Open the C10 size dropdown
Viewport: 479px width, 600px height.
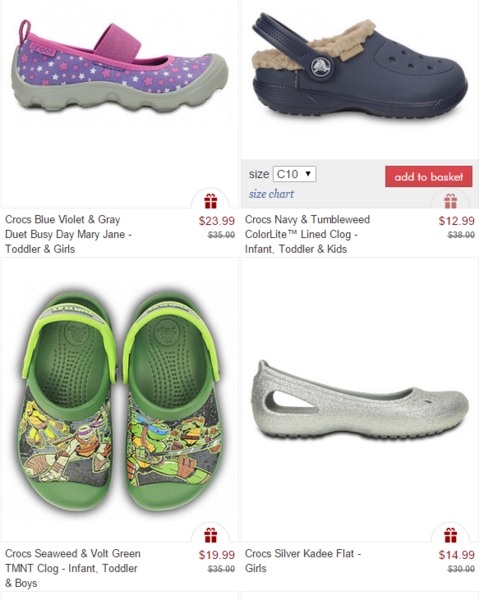(294, 174)
